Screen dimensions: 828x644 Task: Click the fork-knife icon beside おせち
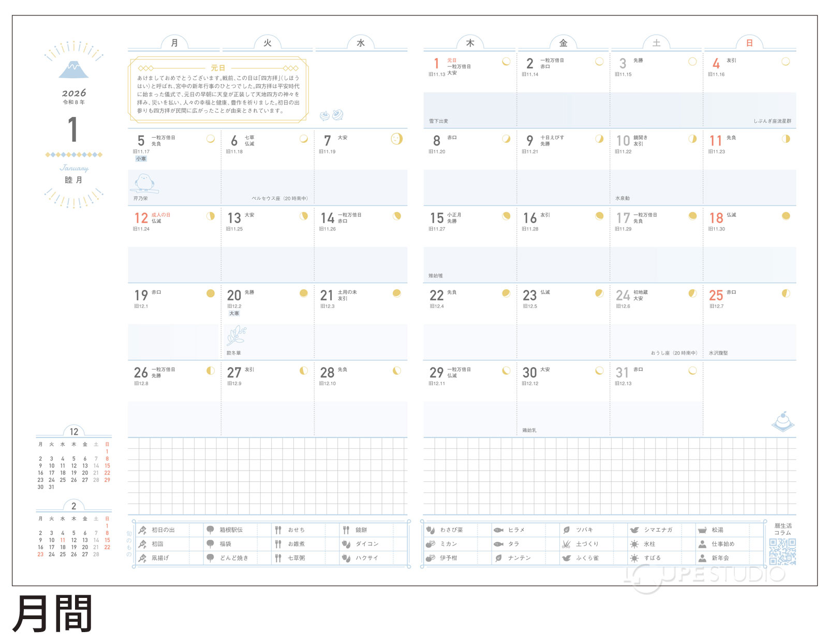pos(278,530)
